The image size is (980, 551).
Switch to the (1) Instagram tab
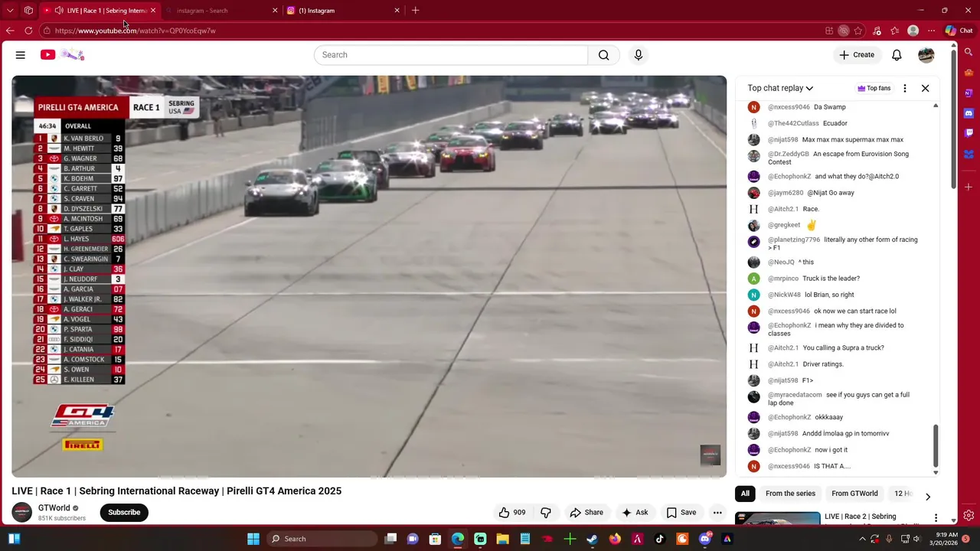343,11
